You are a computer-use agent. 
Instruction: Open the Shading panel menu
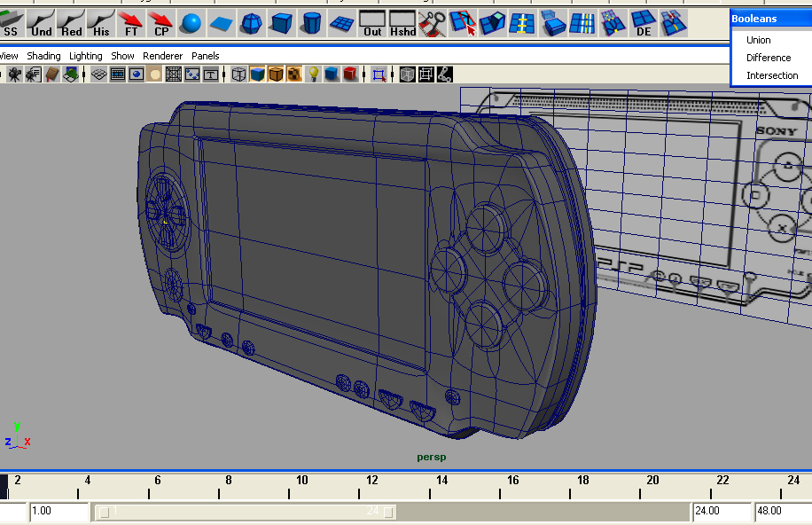[x=43, y=56]
